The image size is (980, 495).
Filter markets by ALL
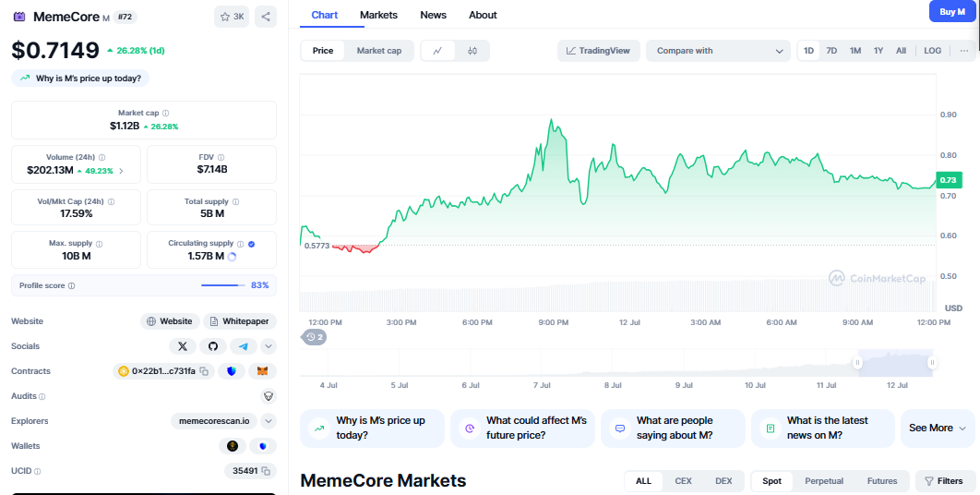coord(644,481)
